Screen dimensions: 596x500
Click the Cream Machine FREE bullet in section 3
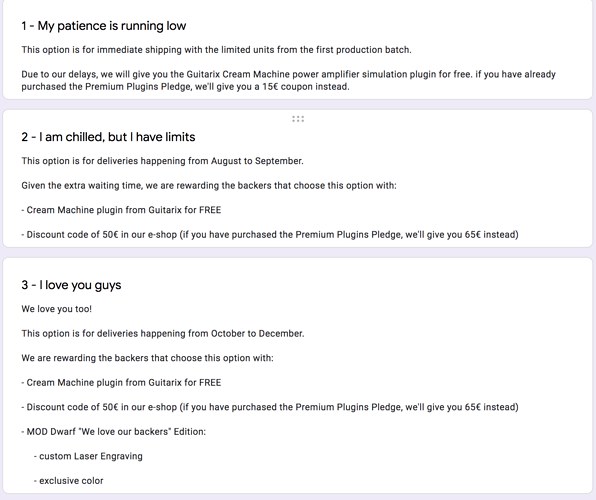121,383
